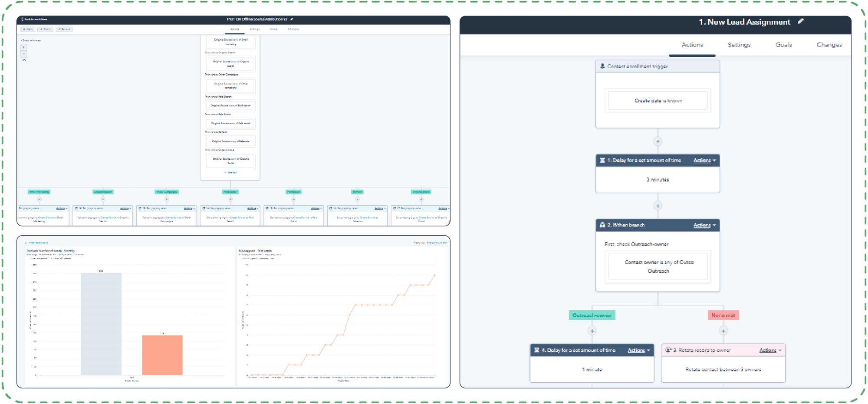Select the Email Marketing branch label
Viewport: 868px width, 404px height.
[x=39, y=192]
